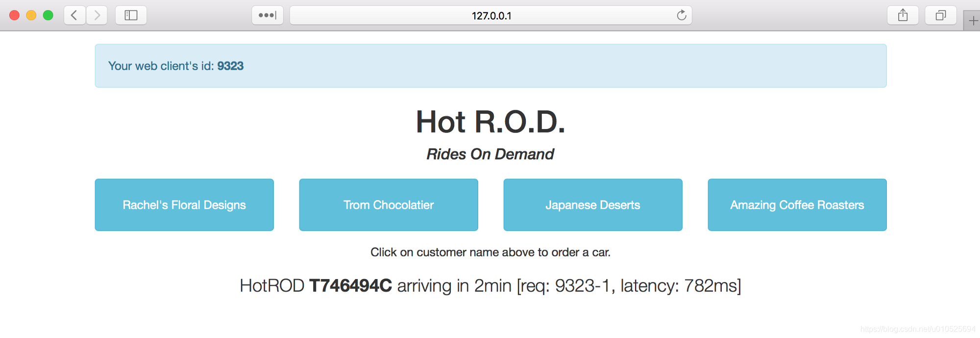Select the Hot R.O.D. heading
This screenshot has height=338, width=980.
coord(490,122)
